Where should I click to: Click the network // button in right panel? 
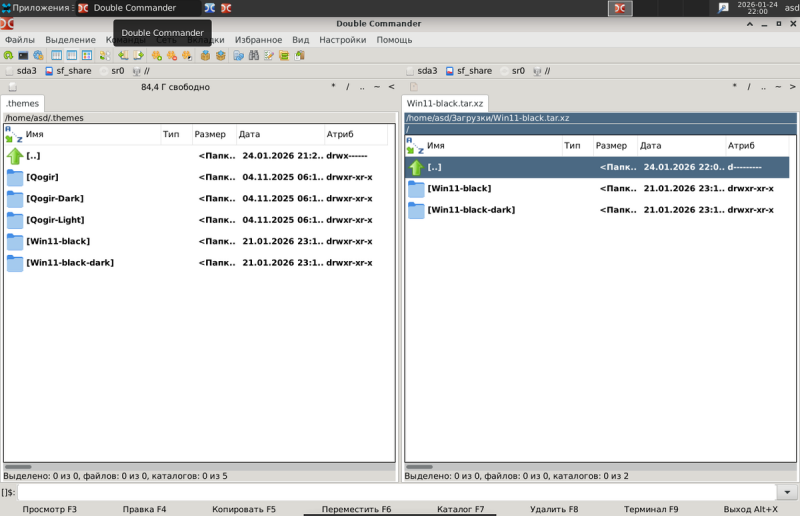542,71
